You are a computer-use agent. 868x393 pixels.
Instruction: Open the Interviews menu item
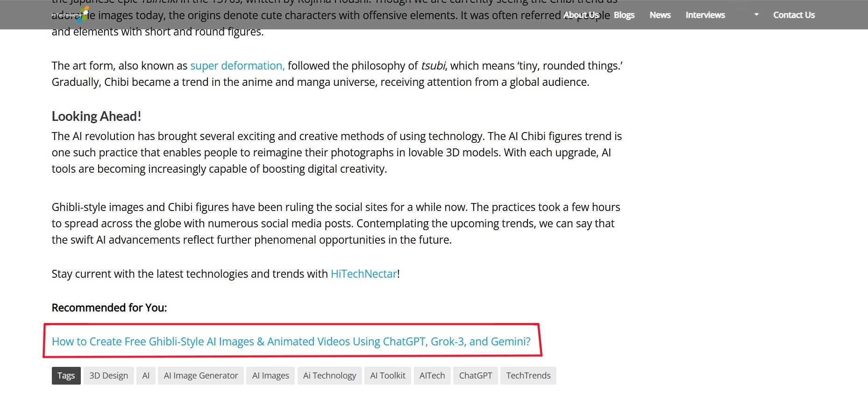(x=705, y=14)
